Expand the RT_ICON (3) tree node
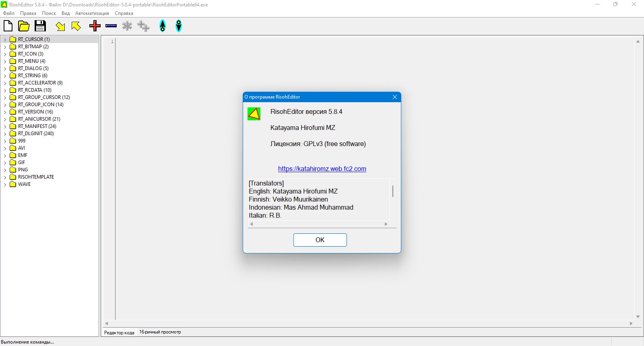This screenshot has height=346, width=644. (x=5, y=54)
